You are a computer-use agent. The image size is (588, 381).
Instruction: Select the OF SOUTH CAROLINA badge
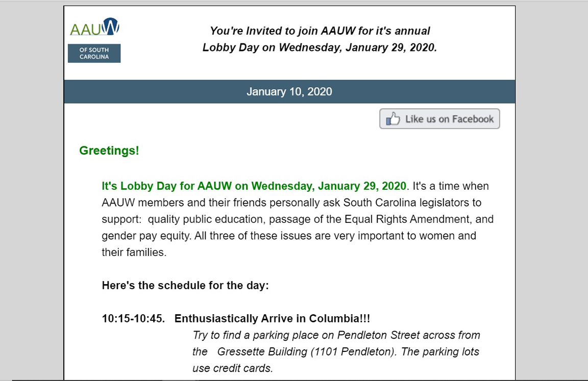click(x=94, y=53)
